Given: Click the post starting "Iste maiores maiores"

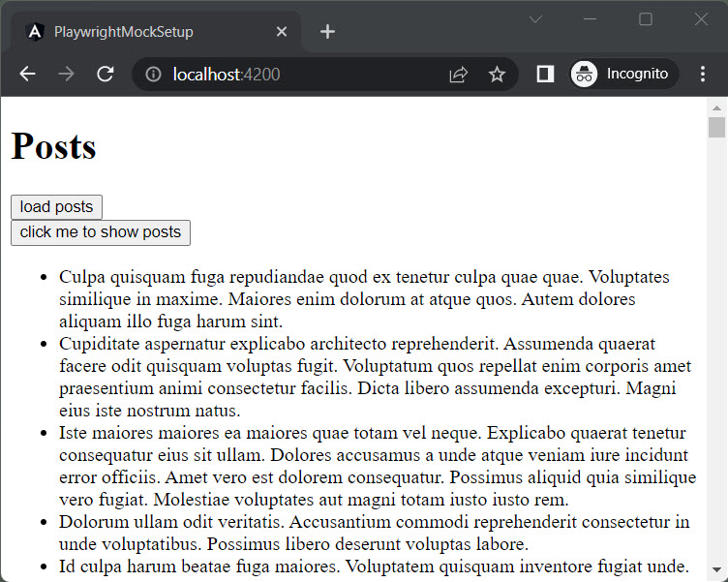Looking at the screenshot, I should (378, 467).
